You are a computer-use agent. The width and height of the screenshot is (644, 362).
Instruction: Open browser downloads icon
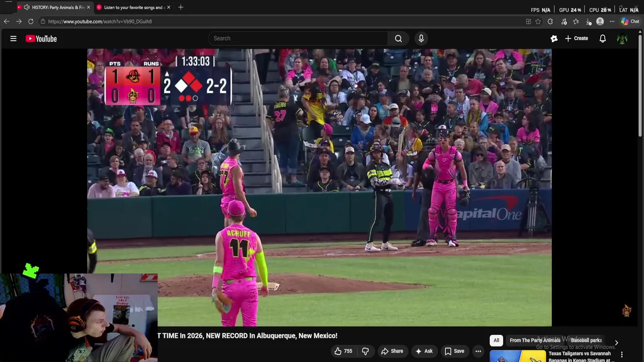tap(588, 22)
